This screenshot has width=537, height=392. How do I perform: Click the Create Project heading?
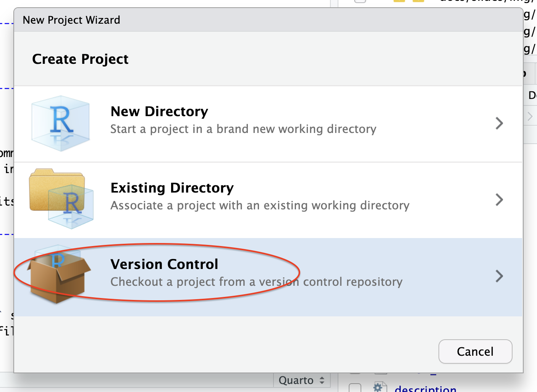[80, 59]
